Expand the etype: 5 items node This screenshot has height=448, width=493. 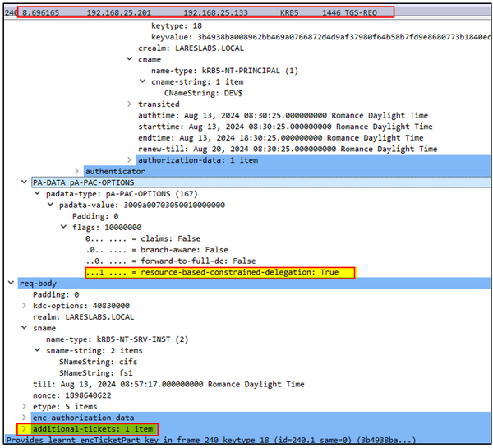pyautogui.click(x=25, y=405)
